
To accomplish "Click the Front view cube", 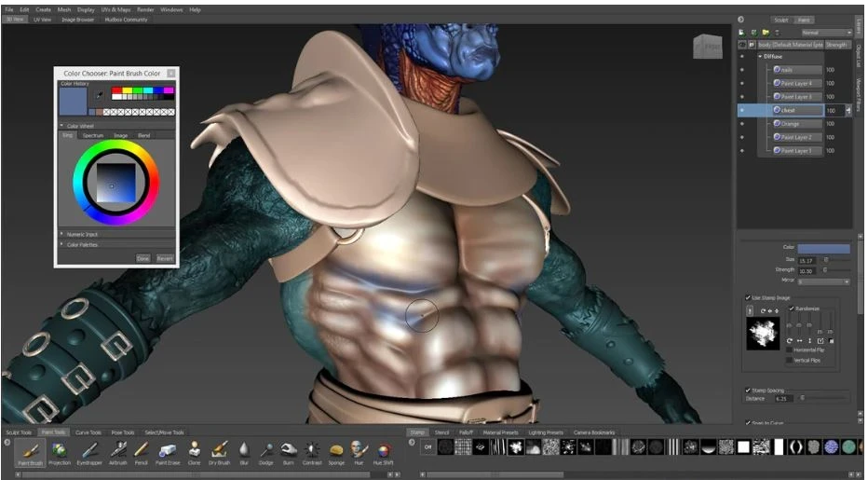I will (x=708, y=47).
